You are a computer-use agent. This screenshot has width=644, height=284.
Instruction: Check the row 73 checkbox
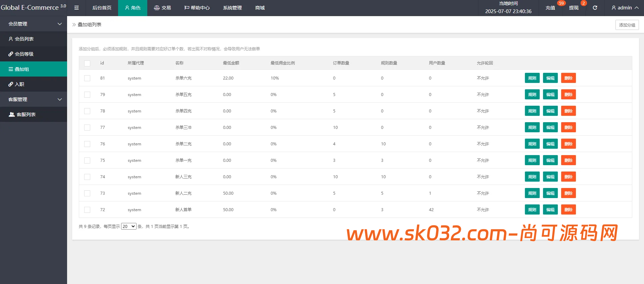87,193
